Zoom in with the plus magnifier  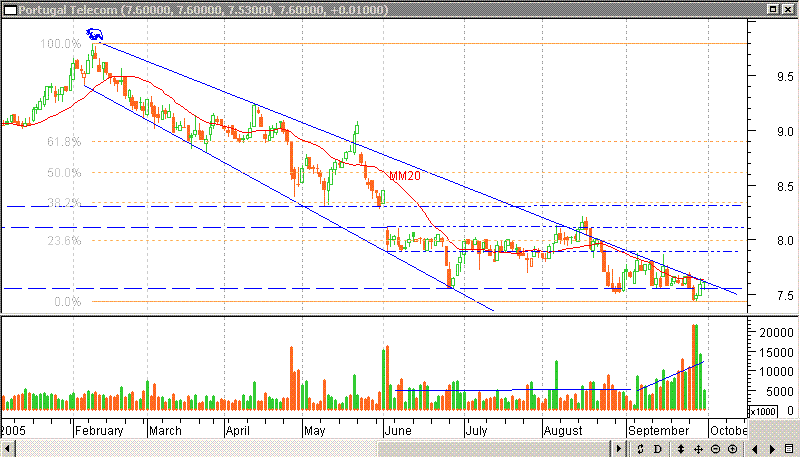pos(733,449)
